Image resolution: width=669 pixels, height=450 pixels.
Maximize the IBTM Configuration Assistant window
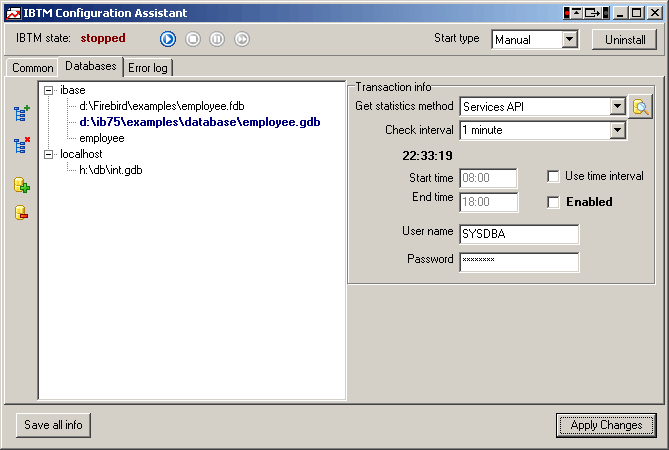pyautogui.click(x=636, y=13)
